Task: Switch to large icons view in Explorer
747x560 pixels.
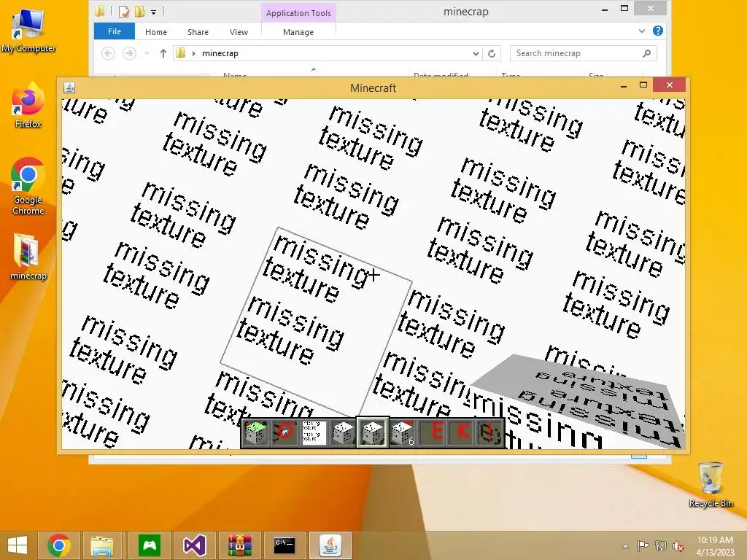Action: (639, 456)
